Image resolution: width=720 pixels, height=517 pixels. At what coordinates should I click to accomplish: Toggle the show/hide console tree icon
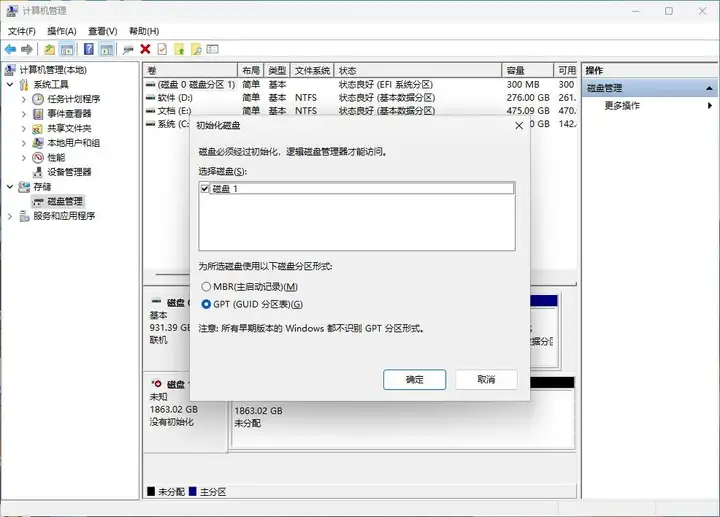click(x=67, y=49)
